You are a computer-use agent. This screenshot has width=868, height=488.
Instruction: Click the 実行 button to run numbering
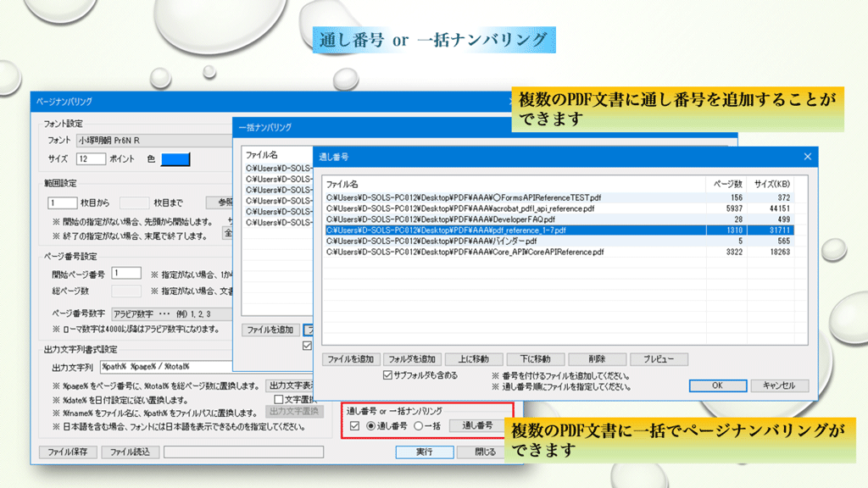(424, 452)
